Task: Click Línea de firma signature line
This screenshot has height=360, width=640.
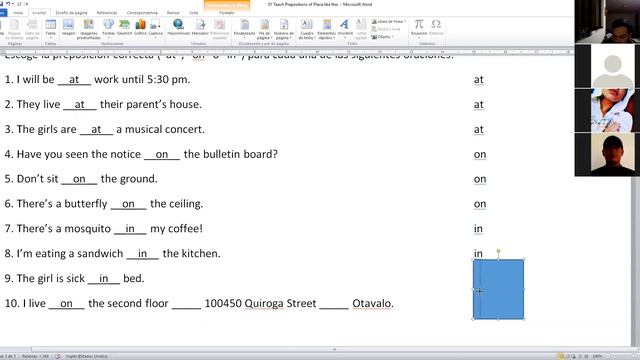Action: [387, 21]
